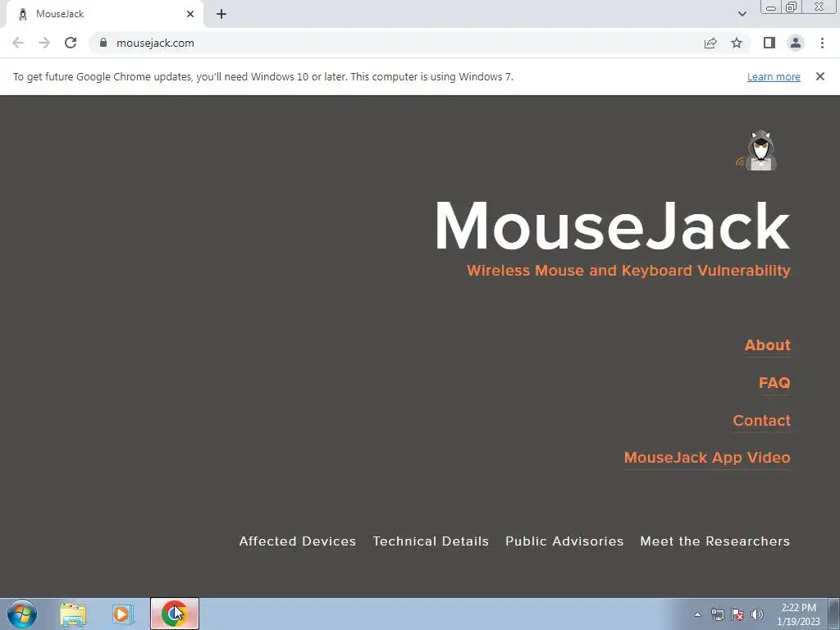The height and width of the screenshot is (630, 840).
Task: Select the MouseJack browser tab
Action: (104, 14)
